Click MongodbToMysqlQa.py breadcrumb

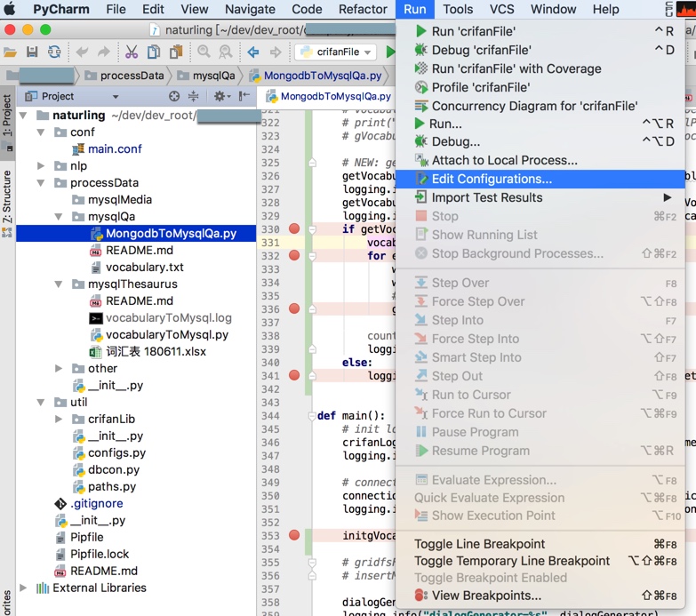coord(316,76)
